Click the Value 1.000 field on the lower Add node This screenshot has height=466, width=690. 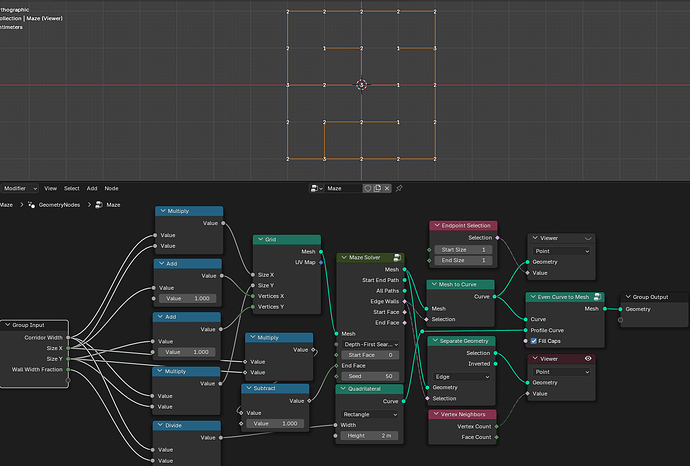click(x=187, y=352)
